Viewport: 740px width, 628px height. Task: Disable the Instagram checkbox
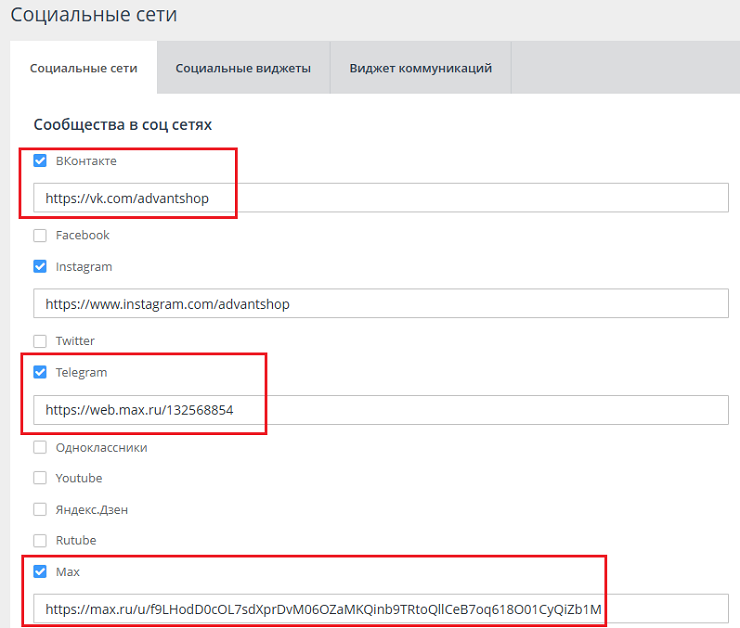[x=40, y=267]
